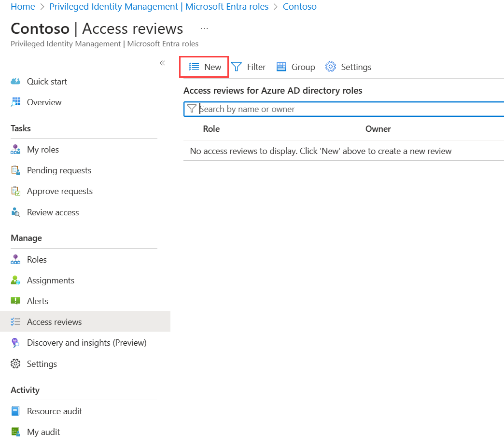Select the My roles icon in the sidebar
The width and height of the screenshot is (504, 448).
tap(16, 149)
